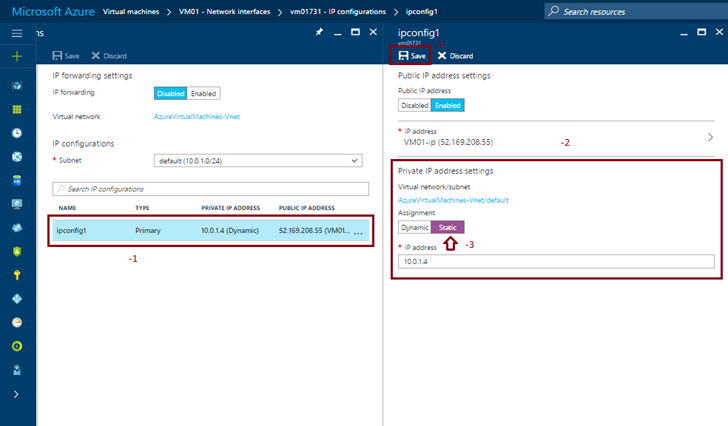Screen dimensions: 728x426
Task: Click the Search resources box
Action: coord(636,11)
